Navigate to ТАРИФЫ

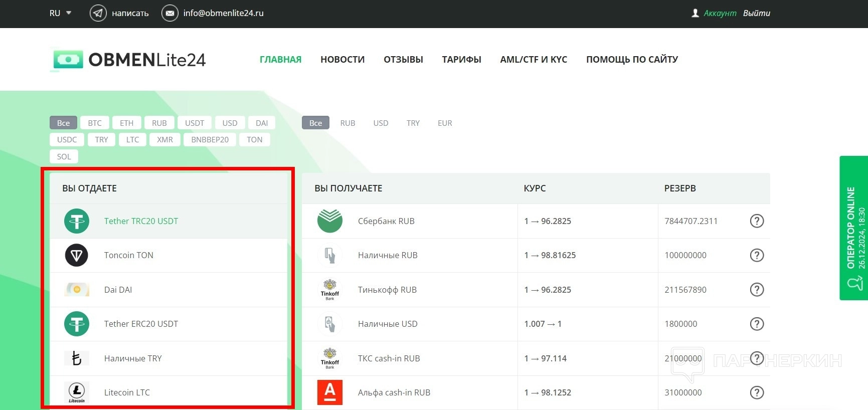pos(461,60)
